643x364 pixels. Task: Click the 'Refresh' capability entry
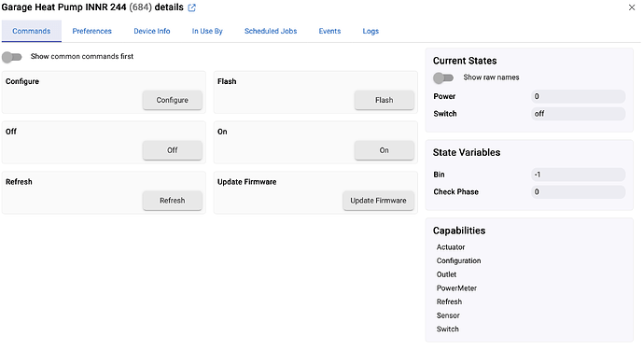pos(449,301)
